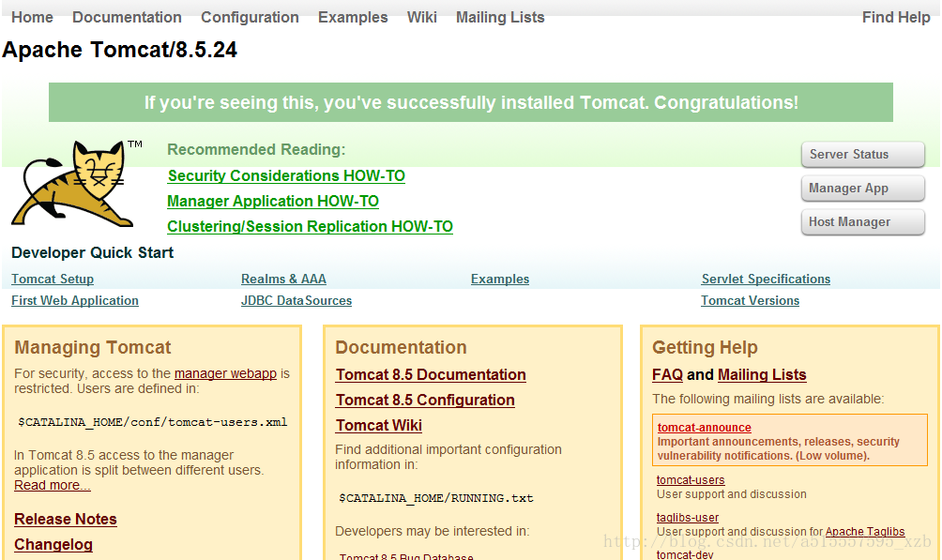This screenshot has width=942, height=560.
Task: Click the Getting Help heading
Action: pyautogui.click(x=705, y=347)
